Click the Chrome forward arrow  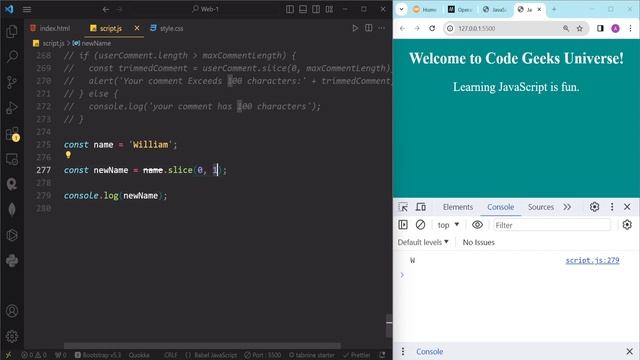tap(417, 28)
